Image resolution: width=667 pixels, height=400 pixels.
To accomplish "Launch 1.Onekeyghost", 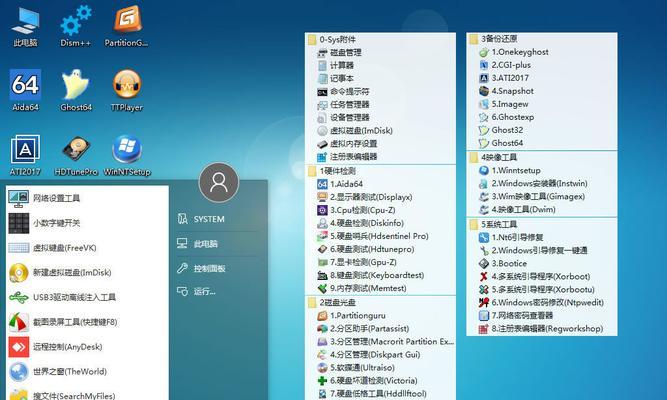I will [x=542, y=52].
